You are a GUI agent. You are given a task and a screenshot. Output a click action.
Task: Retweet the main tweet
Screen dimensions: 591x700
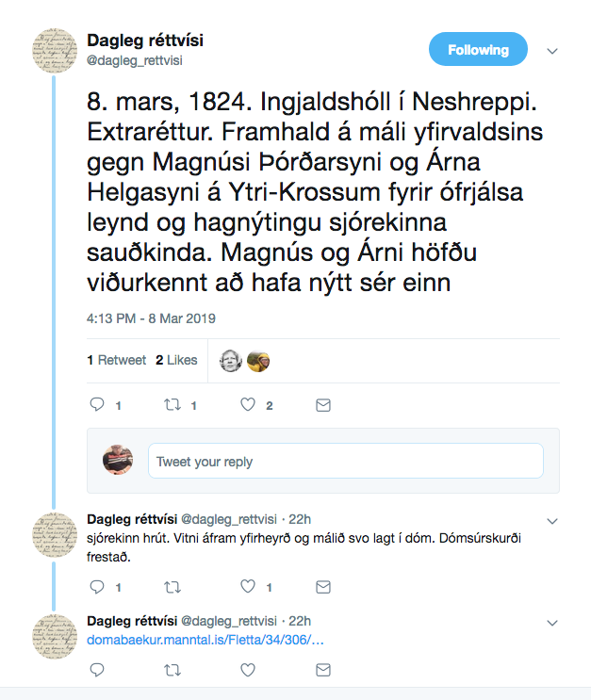tap(172, 405)
